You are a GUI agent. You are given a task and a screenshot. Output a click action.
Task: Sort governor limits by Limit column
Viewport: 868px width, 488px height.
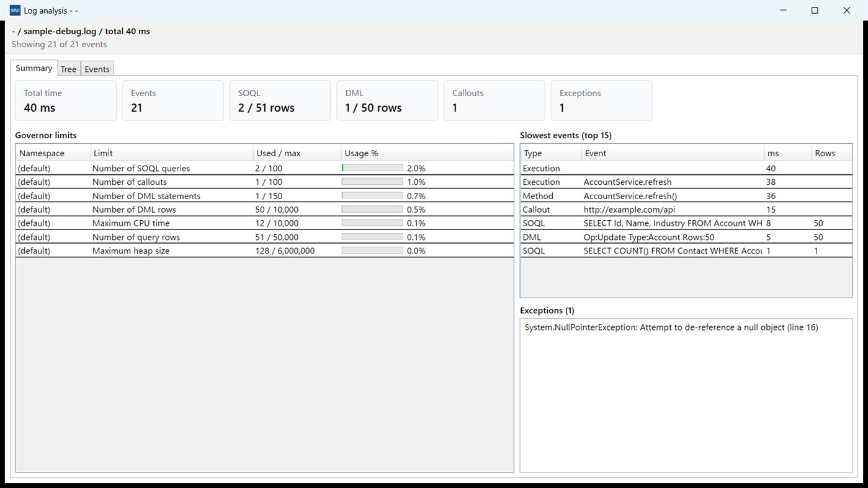(x=172, y=153)
